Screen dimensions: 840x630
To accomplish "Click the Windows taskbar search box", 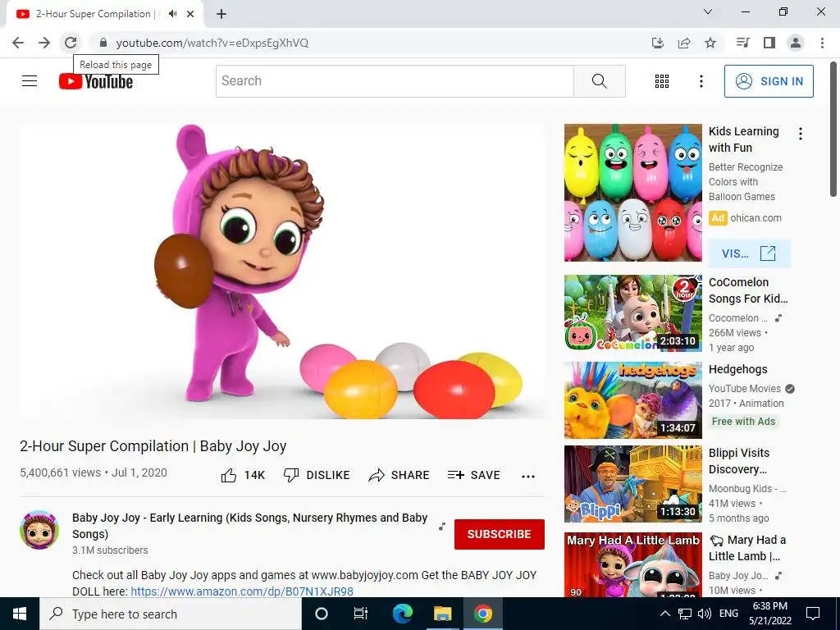I will pyautogui.click(x=171, y=614).
